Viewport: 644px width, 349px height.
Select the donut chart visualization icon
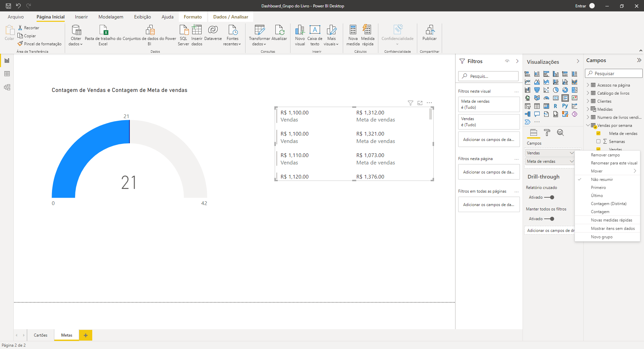[x=565, y=90]
